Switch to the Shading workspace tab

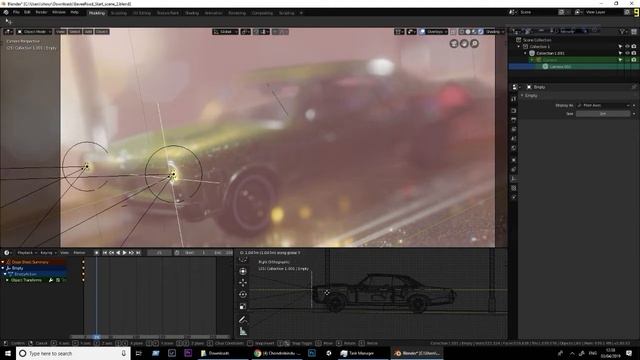click(192, 13)
